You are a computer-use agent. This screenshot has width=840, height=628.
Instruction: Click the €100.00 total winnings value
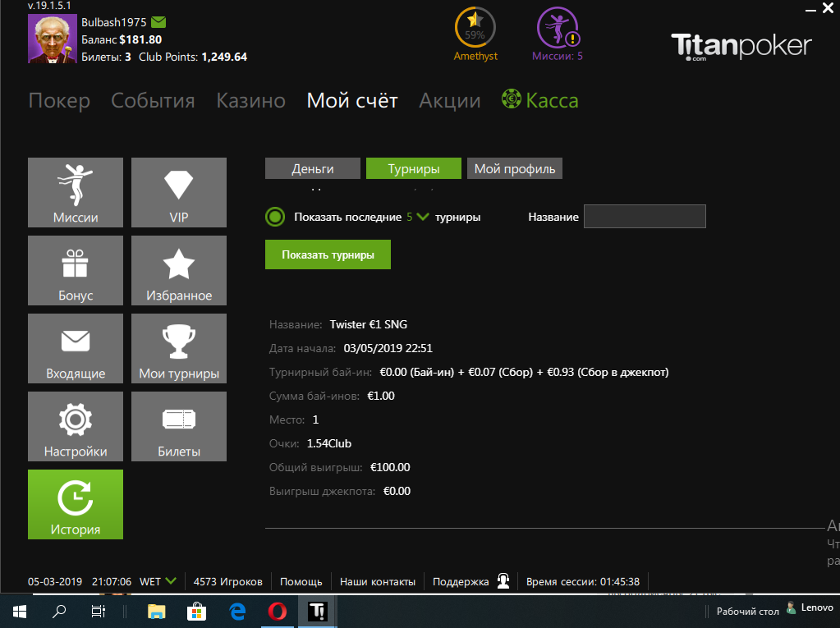[x=391, y=467]
